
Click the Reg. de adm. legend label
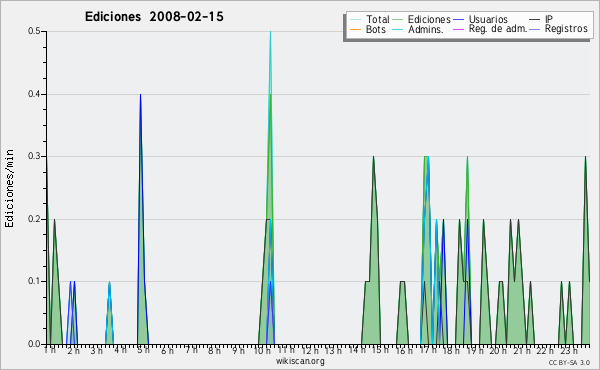(498, 29)
